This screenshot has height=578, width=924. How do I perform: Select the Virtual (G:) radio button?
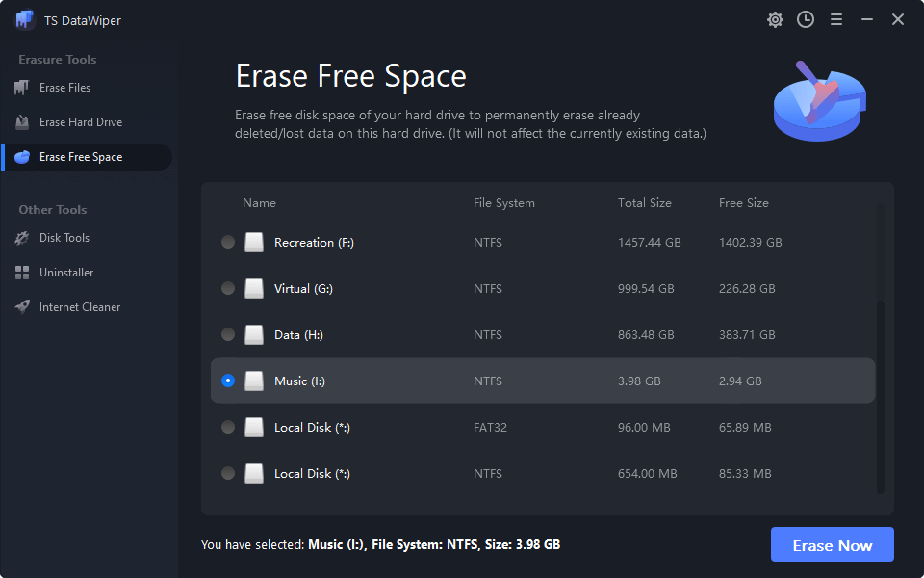[228, 289]
